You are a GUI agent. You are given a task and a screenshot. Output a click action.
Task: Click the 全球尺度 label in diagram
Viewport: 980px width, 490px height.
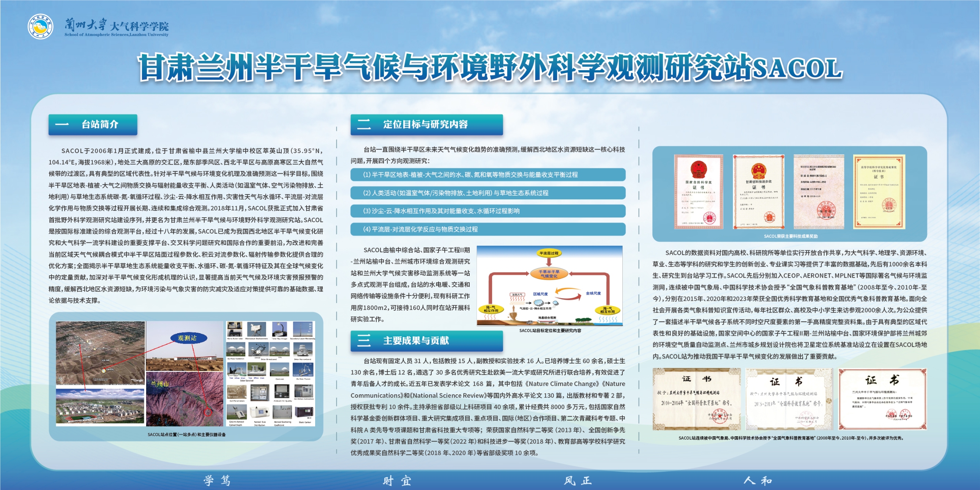click(x=593, y=293)
